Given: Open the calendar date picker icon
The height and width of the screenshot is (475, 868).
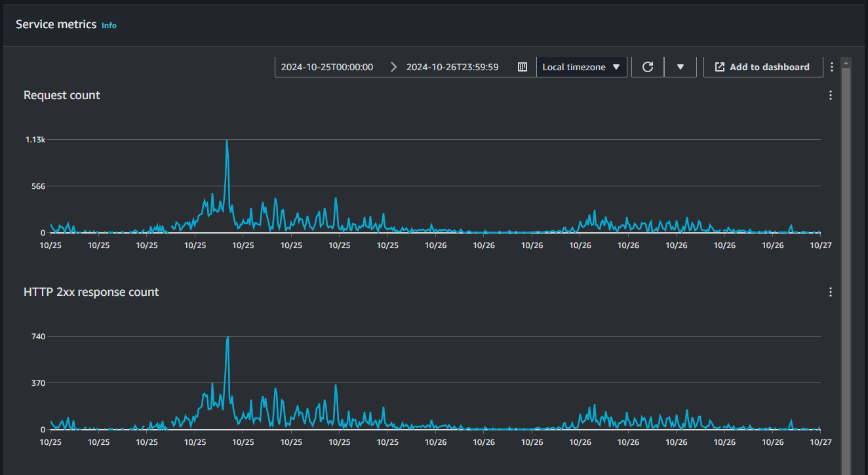Looking at the screenshot, I should click(523, 67).
